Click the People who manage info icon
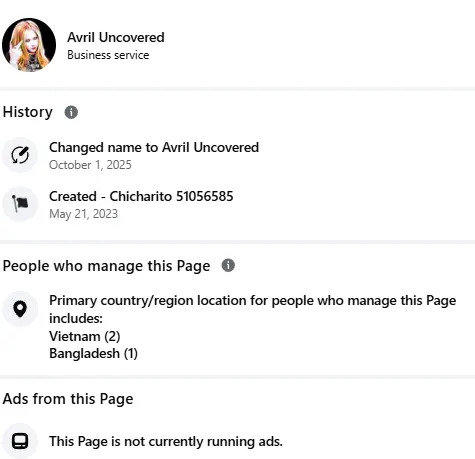The image size is (475, 459). tap(228, 265)
